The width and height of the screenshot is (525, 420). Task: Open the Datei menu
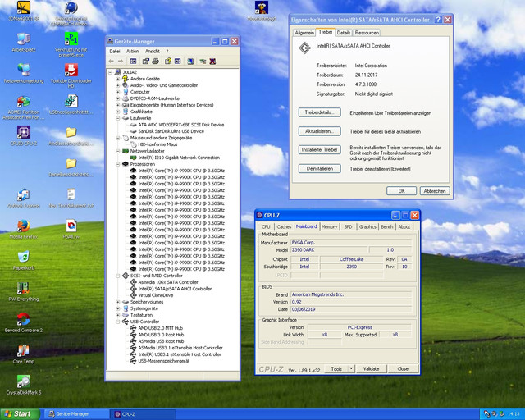point(115,51)
